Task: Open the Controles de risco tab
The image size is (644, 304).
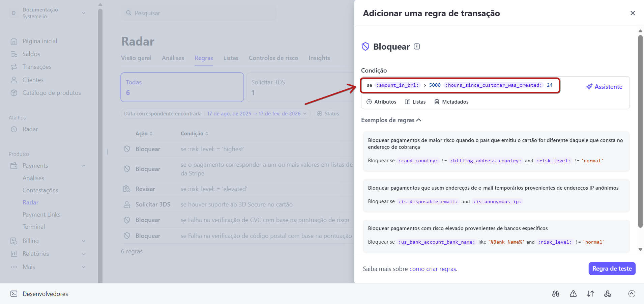Action: [x=273, y=58]
